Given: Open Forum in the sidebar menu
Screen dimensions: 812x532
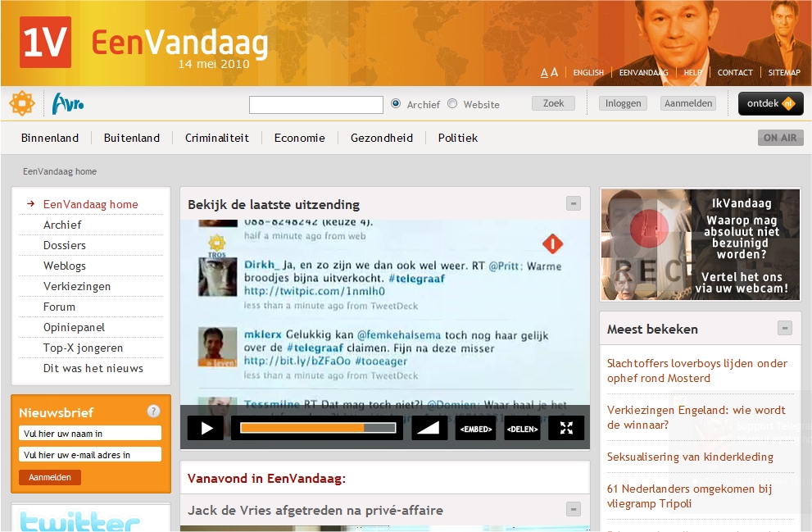Looking at the screenshot, I should [x=59, y=307].
